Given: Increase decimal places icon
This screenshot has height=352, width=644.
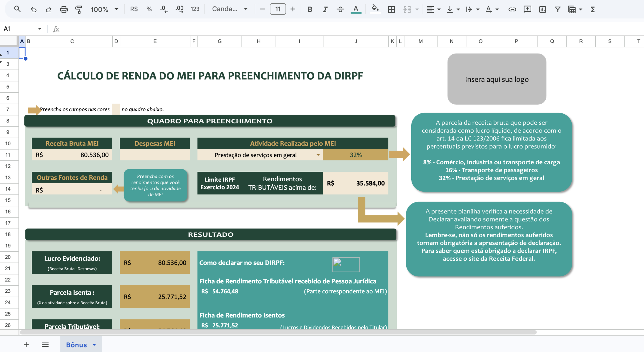Looking at the screenshot, I should tap(179, 9).
